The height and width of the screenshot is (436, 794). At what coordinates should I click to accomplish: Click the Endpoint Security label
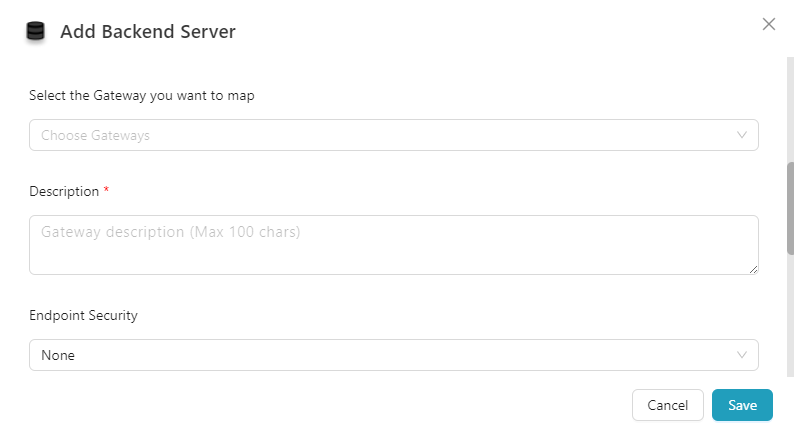coord(83,315)
